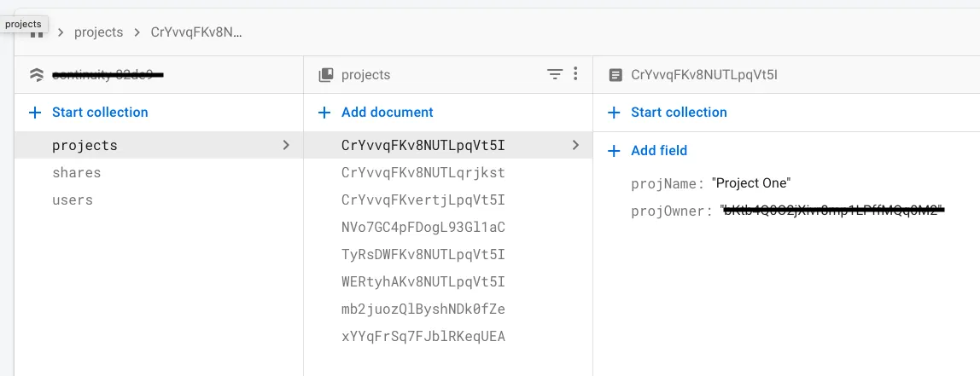
Task: Select the users collection
Action: [73, 200]
